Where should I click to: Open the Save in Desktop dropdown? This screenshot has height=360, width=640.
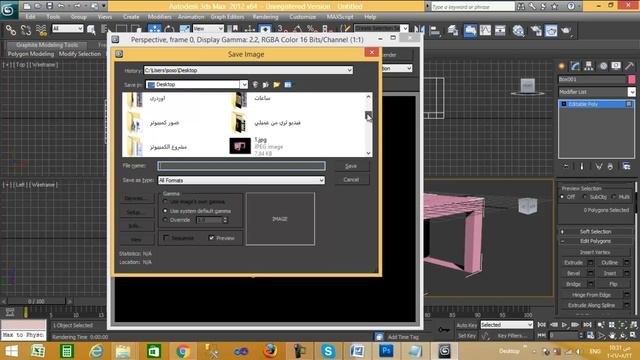[244, 84]
